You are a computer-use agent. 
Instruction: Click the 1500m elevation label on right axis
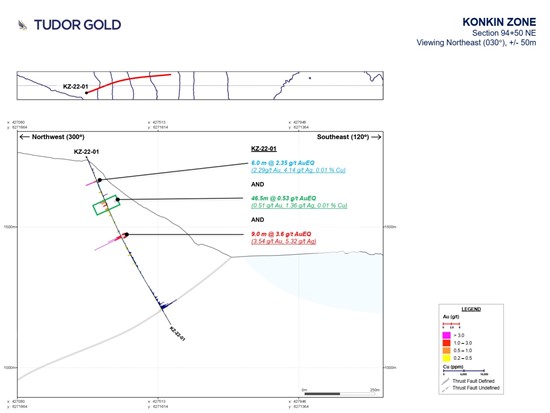coord(390,227)
